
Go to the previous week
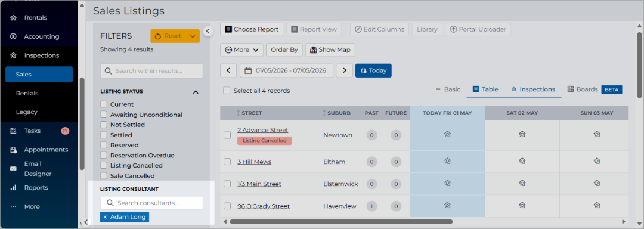pos(228,70)
